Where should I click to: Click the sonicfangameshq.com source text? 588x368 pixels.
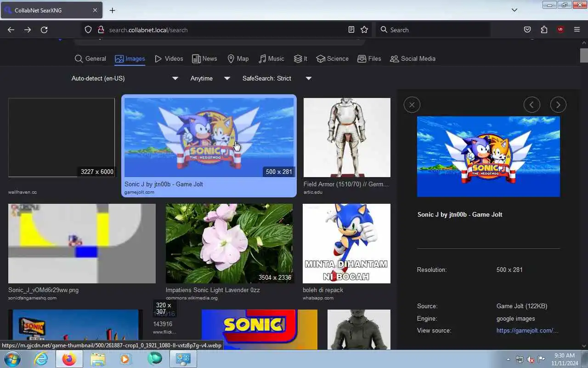tap(32, 298)
